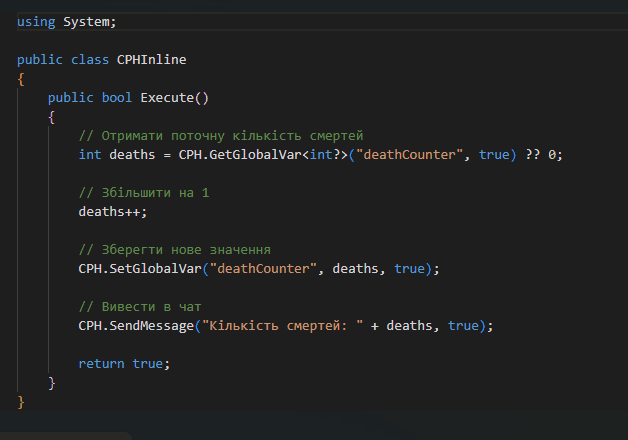Click the "int" keyword before deaths
Image resolution: width=628 pixels, height=440 pixels.
[x=90, y=155]
